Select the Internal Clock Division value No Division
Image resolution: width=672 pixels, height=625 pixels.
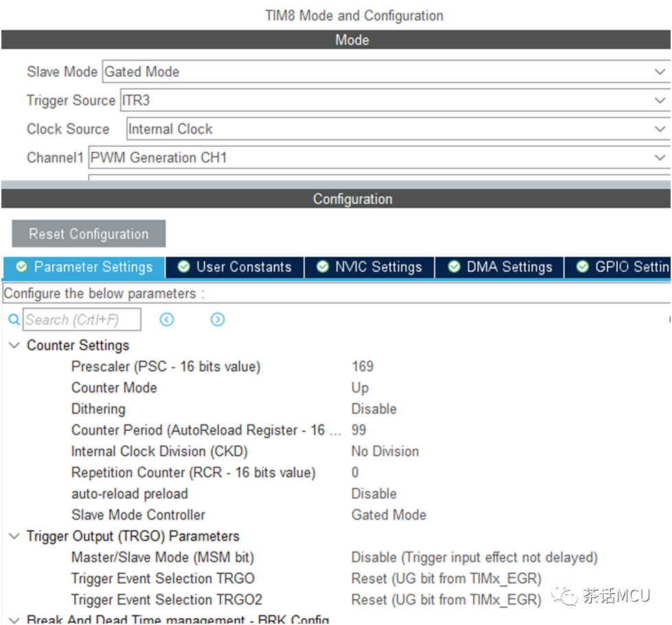[385, 451]
